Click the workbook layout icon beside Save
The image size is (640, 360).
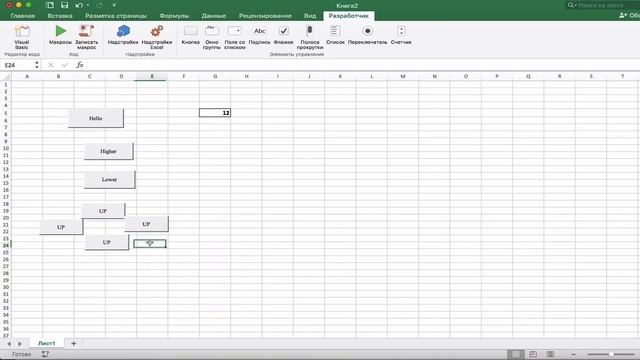(x=50, y=5)
